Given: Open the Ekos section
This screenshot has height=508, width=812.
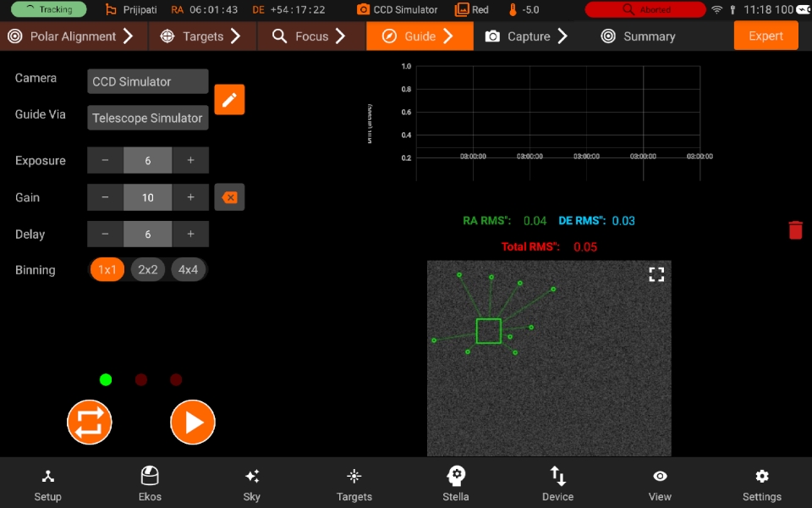Looking at the screenshot, I should coord(150,484).
